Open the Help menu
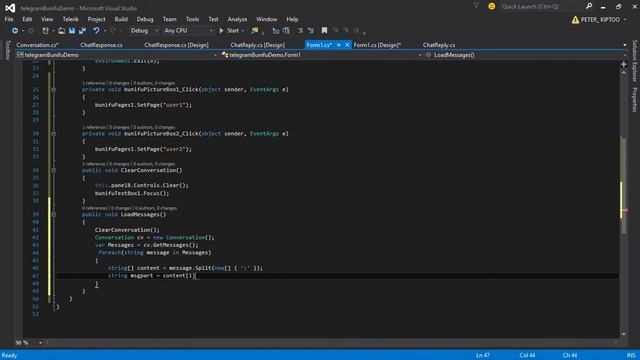The height and width of the screenshot is (360, 640). tap(292, 19)
